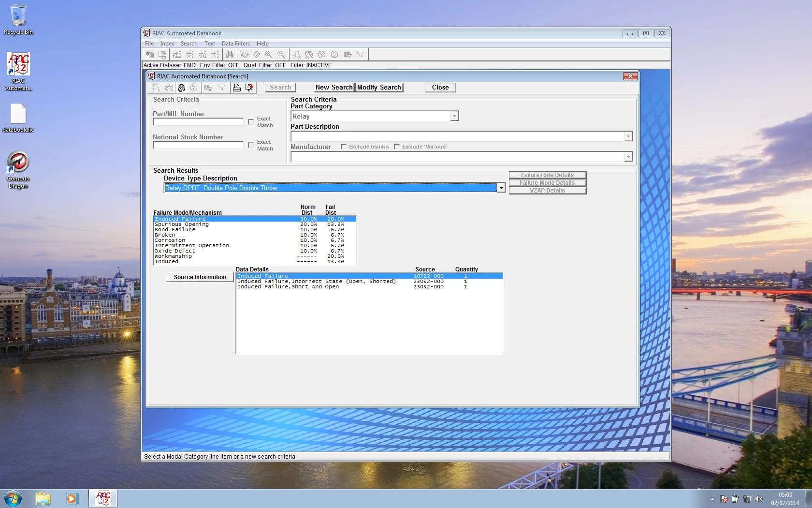Click the New Search button
This screenshot has width=812, height=508.
[x=334, y=88]
